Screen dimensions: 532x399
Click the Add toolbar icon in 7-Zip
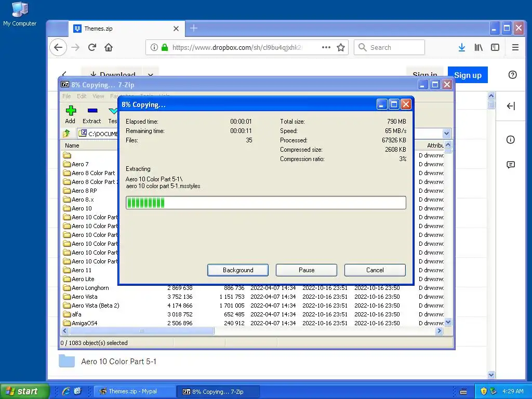tap(71, 115)
